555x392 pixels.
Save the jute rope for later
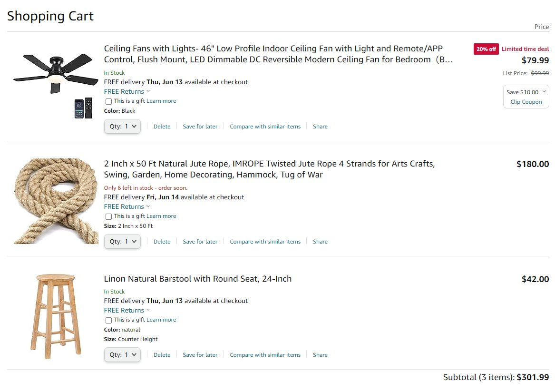(200, 242)
